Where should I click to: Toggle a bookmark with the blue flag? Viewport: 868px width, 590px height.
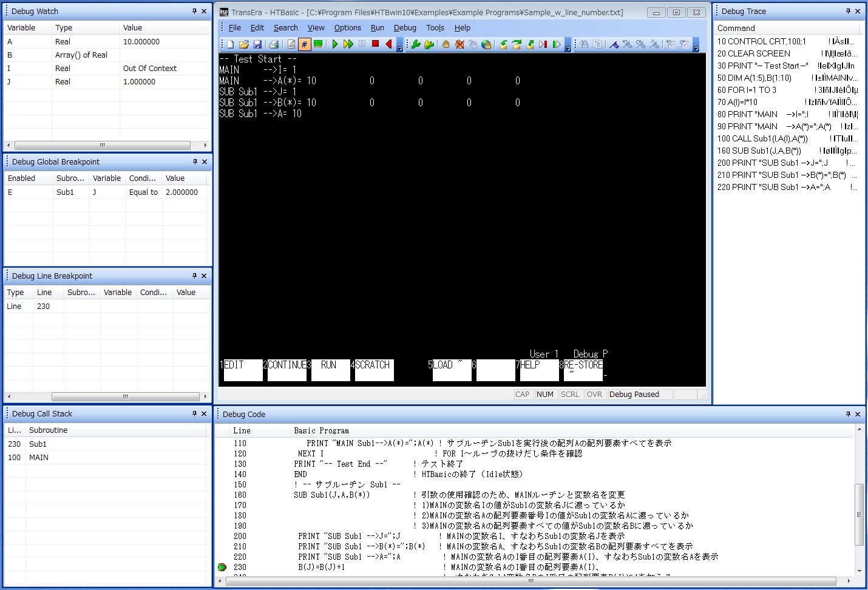point(614,44)
